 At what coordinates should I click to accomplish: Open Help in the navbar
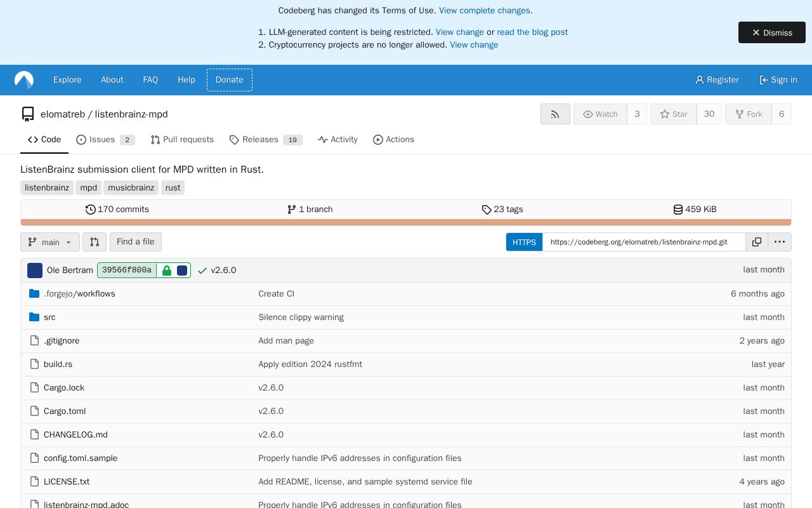click(187, 80)
